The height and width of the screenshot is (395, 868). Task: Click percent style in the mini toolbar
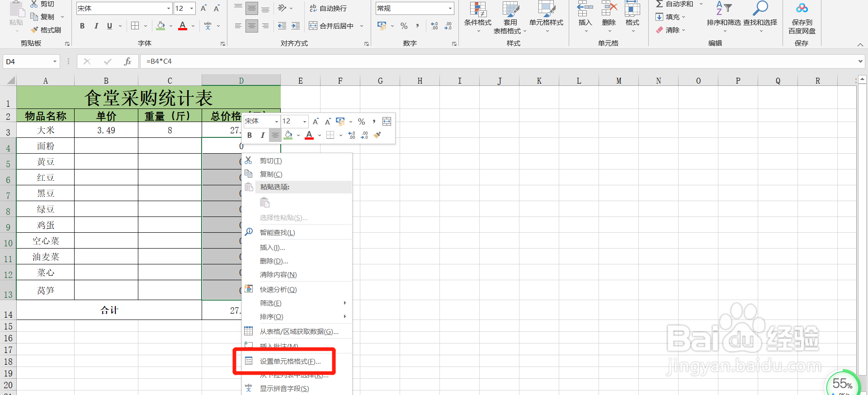(x=362, y=121)
